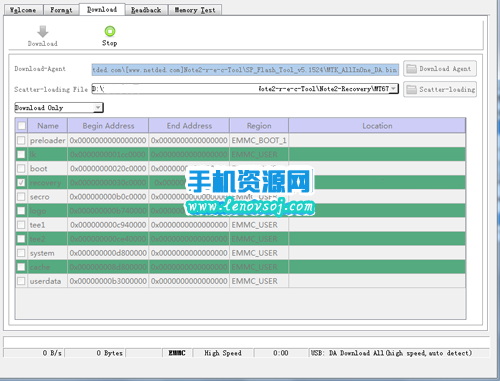Click the Begin Address column header

pos(108,126)
